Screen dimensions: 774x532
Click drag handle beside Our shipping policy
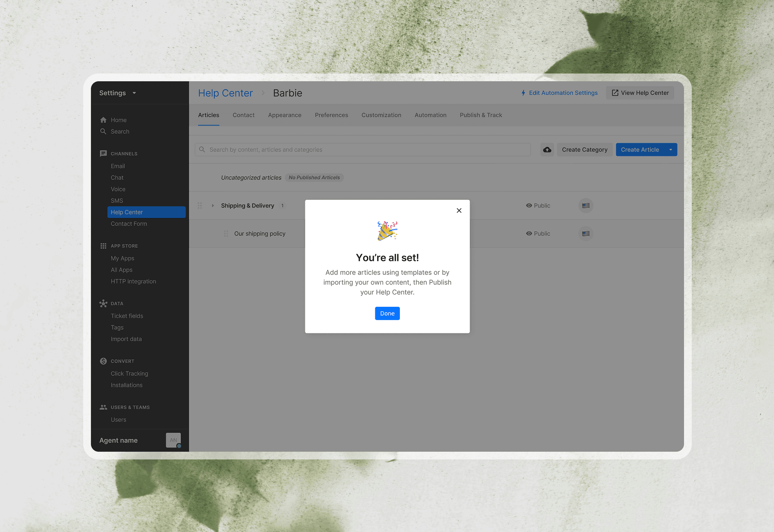226,234
